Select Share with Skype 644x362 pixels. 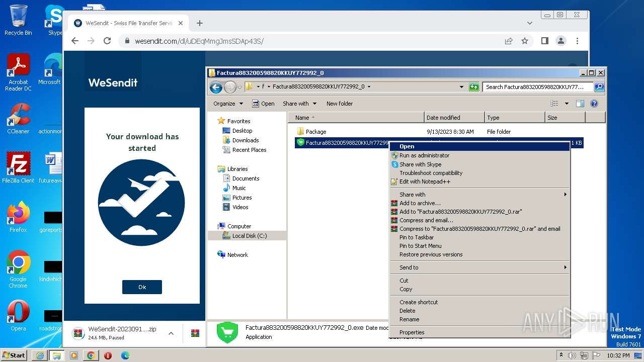pyautogui.click(x=479, y=164)
